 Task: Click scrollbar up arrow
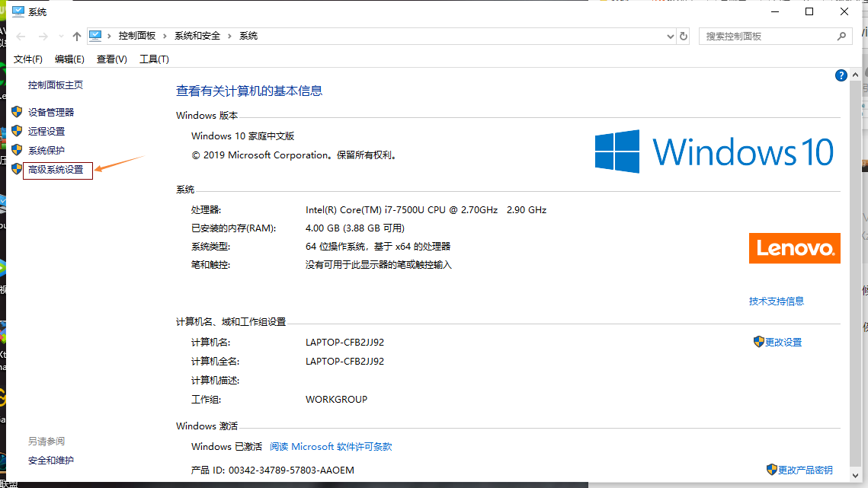coord(855,75)
